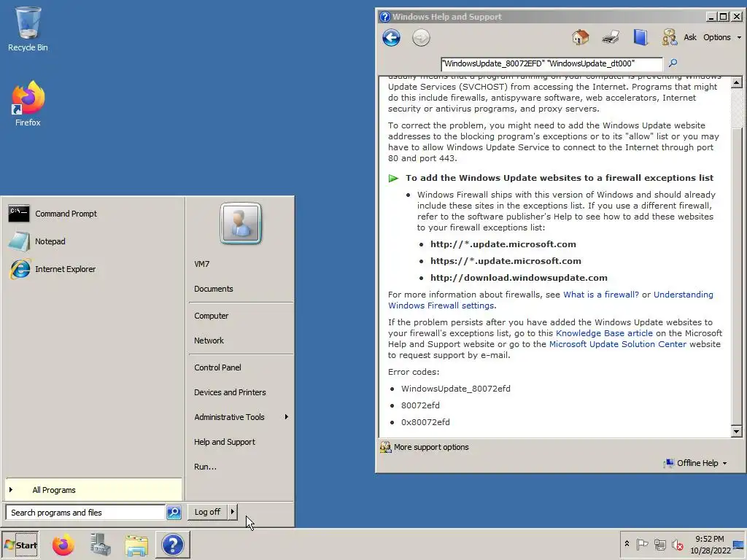747x560 pixels.
Task: Click the user account picture
Action: click(241, 223)
